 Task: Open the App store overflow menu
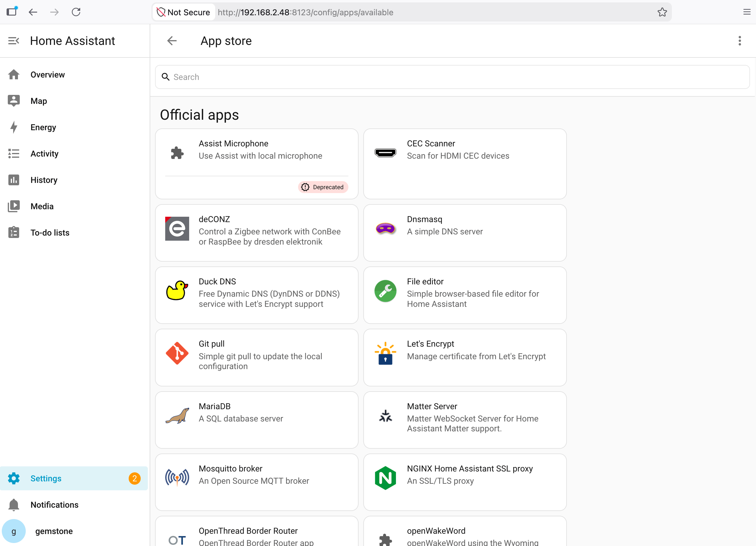tap(739, 41)
